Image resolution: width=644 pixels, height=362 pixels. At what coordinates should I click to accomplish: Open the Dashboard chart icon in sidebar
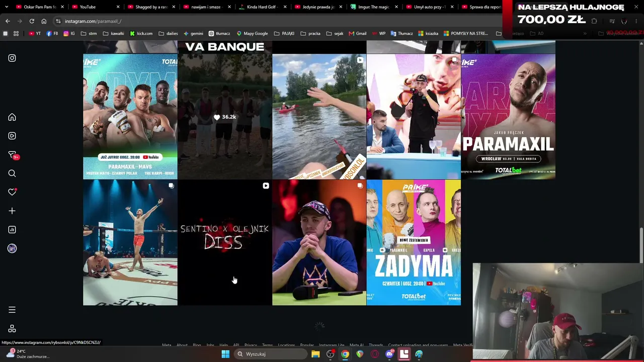(12, 230)
